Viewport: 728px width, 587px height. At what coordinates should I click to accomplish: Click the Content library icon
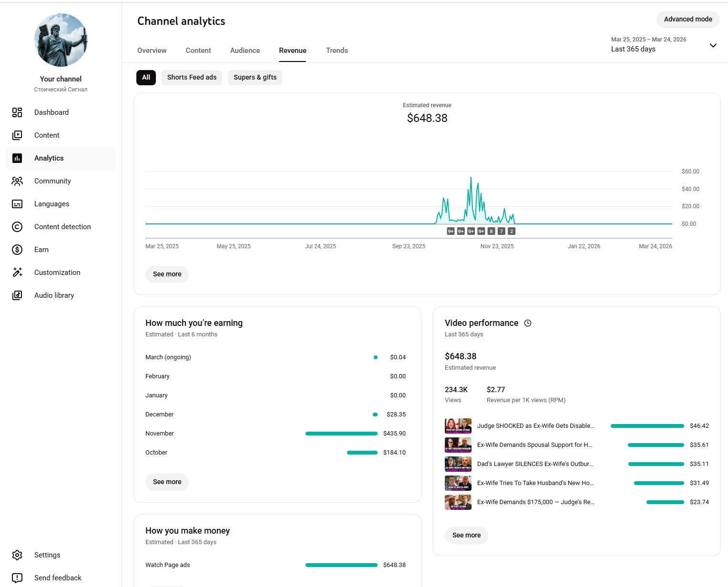click(17, 135)
